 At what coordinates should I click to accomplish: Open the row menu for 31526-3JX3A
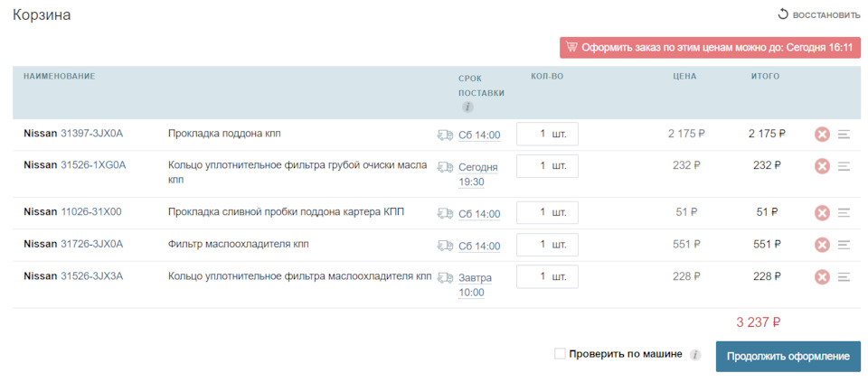coord(844,276)
